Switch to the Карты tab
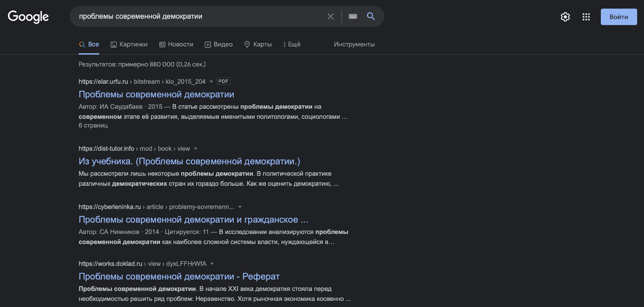This screenshot has width=644, height=307. coord(258,45)
